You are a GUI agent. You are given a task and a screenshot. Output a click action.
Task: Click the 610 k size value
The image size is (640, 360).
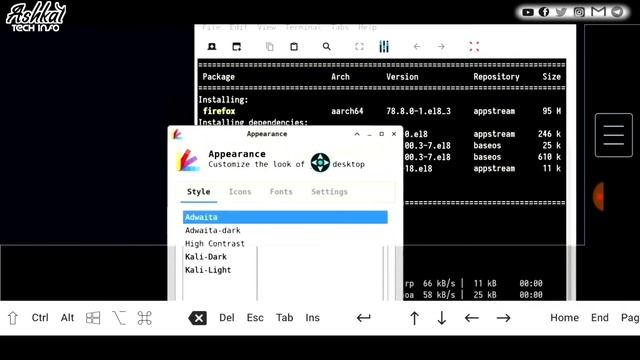(x=549, y=157)
